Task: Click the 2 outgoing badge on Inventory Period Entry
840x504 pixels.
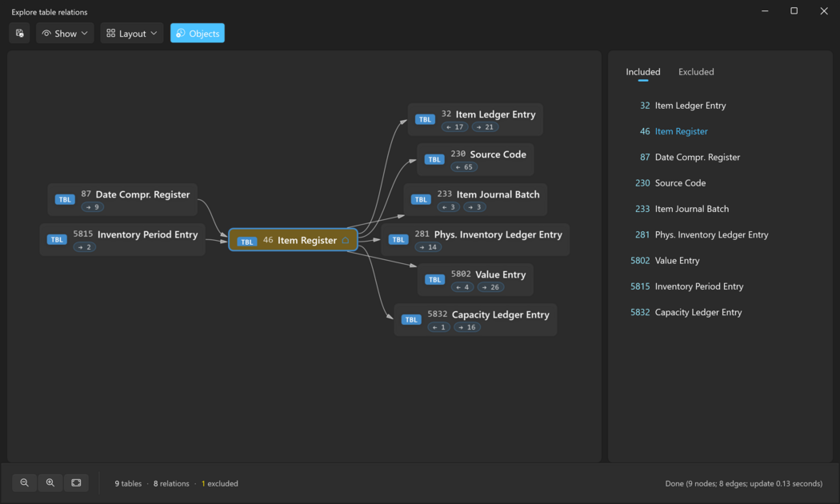Action: [85, 247]
